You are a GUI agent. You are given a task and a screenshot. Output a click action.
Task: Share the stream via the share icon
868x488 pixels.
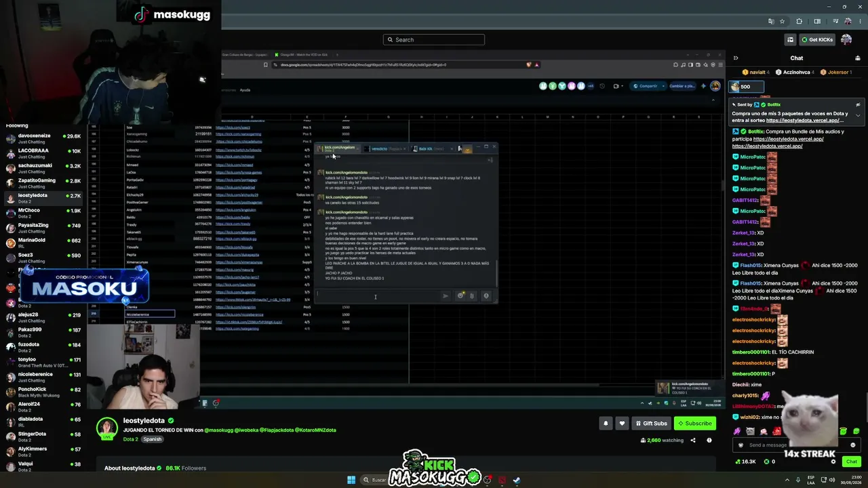coord(693,441)
